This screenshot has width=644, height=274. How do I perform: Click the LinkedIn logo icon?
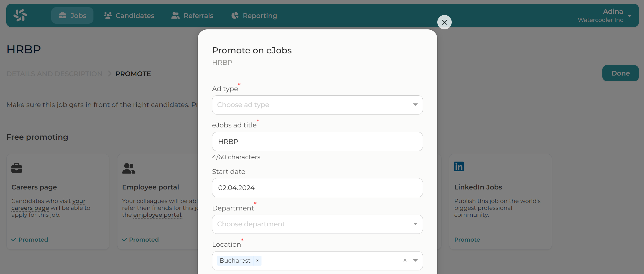point(459,166)
